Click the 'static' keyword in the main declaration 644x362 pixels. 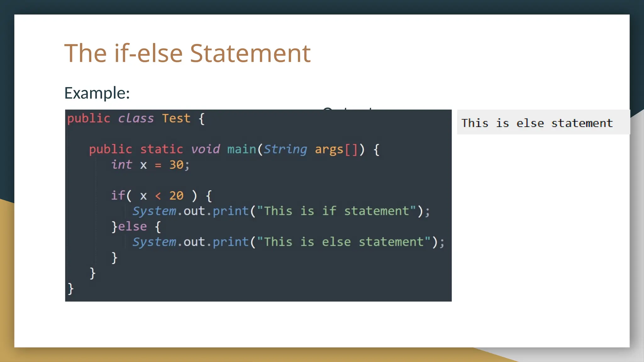161,149
